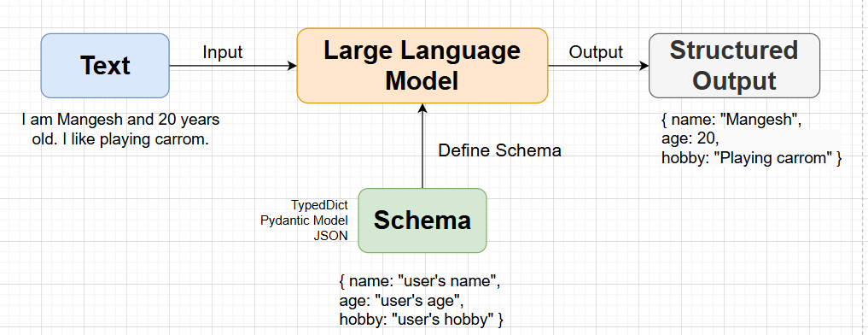The height and width of the screenshot is (335, 868).
Task: Click the Pydantic Model label
Action: pos(304,220)
